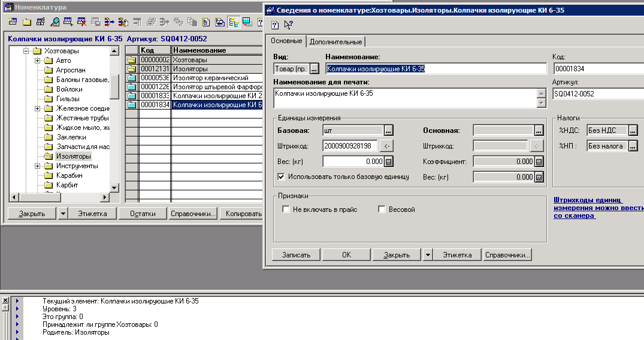Switch to the Дополнительные tab
644x340 pixels.
(335, 42)
